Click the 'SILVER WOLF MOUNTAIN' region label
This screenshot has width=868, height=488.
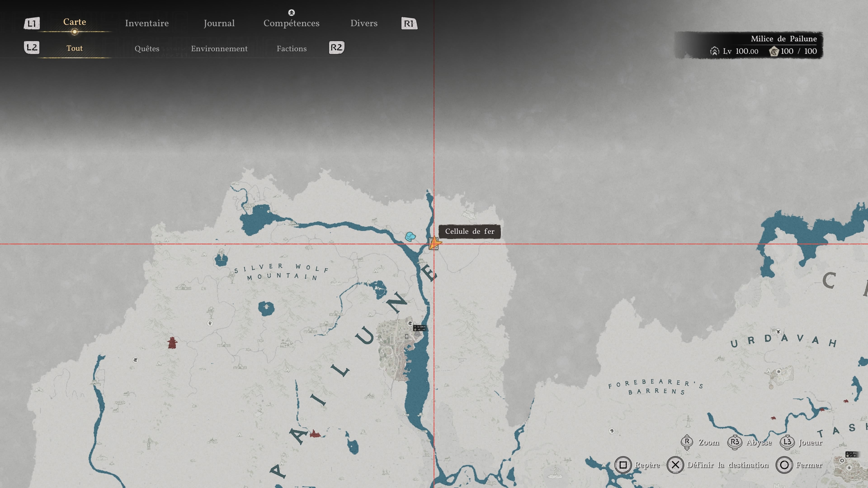click(x=282, y=272)
